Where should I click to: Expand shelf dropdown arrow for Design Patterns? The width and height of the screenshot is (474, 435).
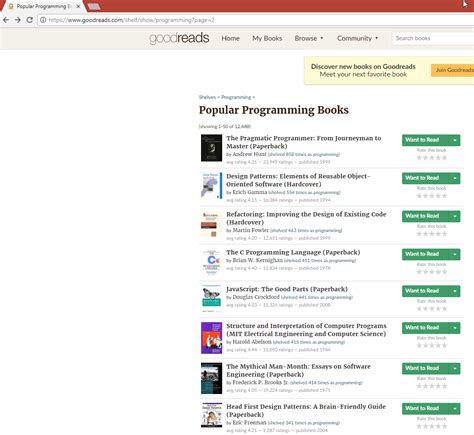point(455,178)
